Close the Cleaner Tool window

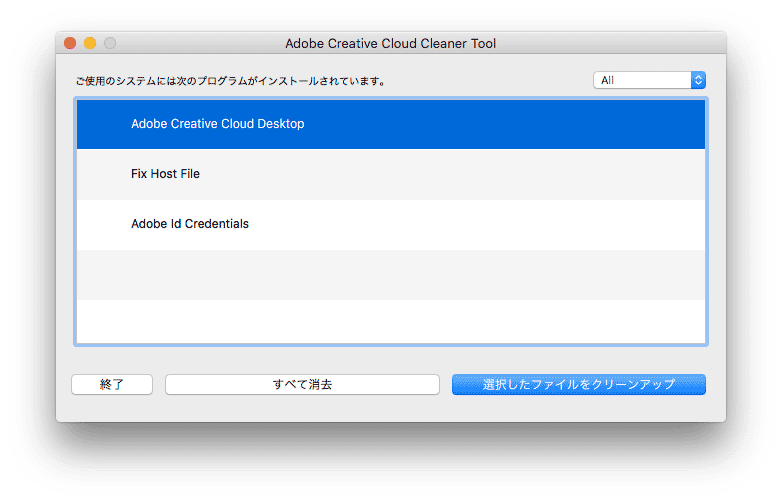coord(70,43)
